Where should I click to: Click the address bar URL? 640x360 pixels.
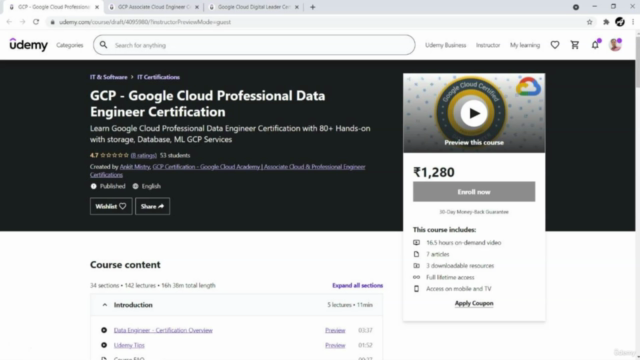[145, 22]
